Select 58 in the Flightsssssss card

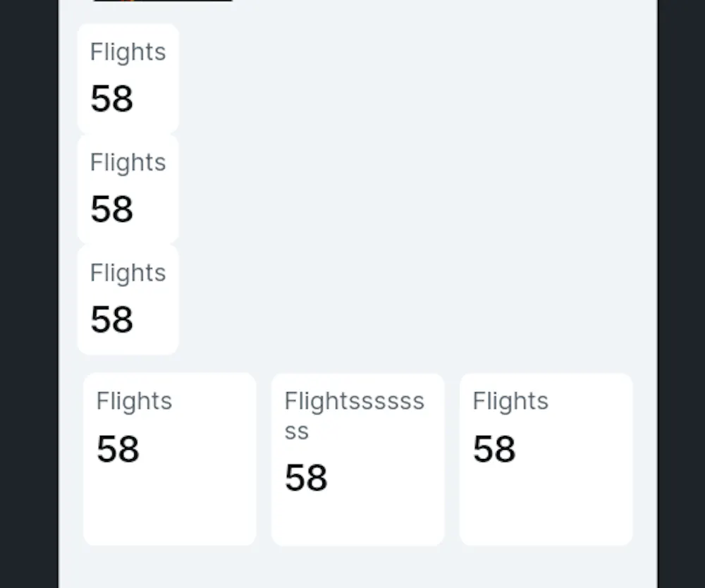(x=306, y=478)
